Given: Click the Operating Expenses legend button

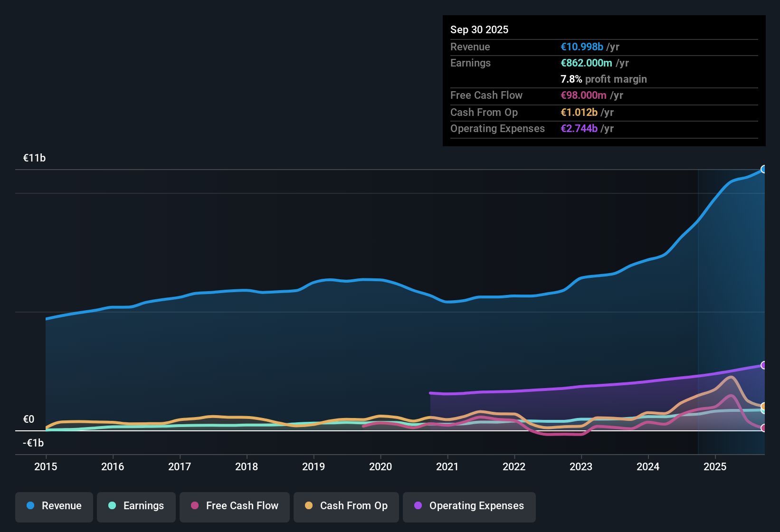Looking at the screenshot, I should click(x=469, y=506).
